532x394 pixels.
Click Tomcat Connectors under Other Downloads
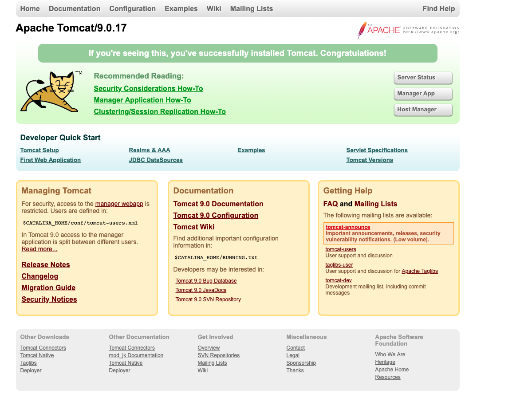pyautogui.click(x=43, y=348)
